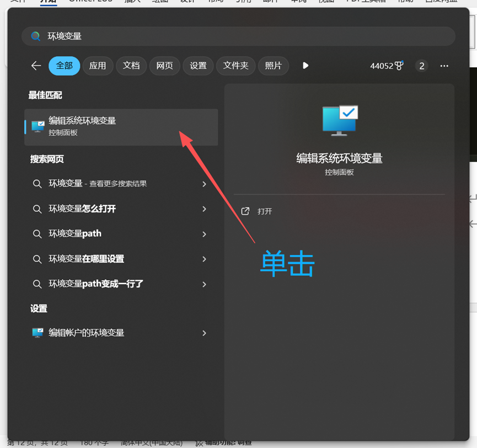
Task: Click the search glass icon beside 环境变量怎么打开
Action: (x=37, y=209)
